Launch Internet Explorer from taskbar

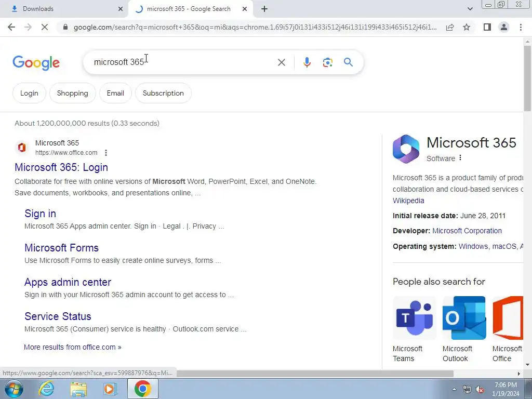coord(46,389)
